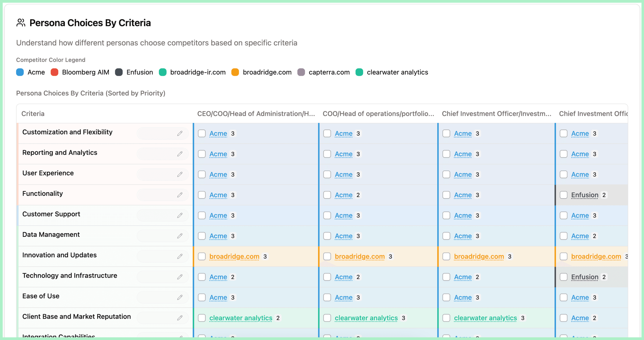Open the broadridge.com link in CEO column

(x=234, y=256)
